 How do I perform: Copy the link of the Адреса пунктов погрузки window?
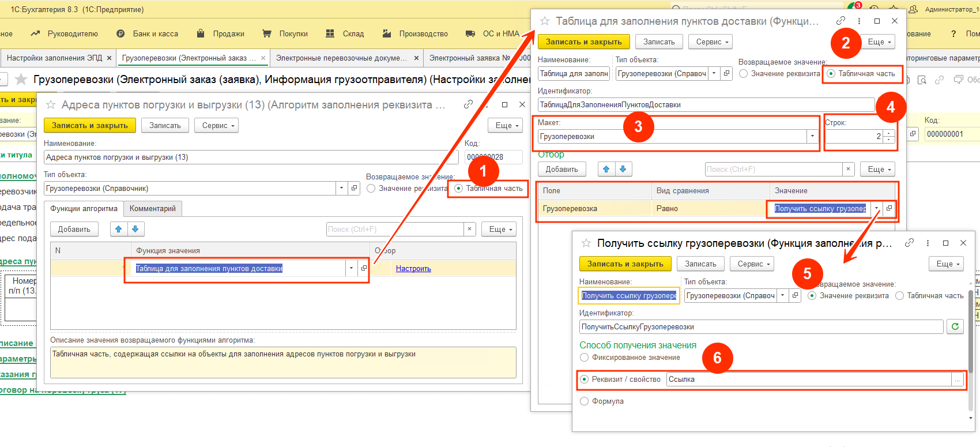tap(468, 104)
